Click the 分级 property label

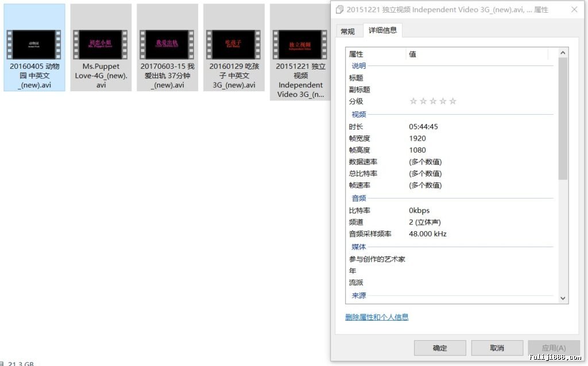356,101
